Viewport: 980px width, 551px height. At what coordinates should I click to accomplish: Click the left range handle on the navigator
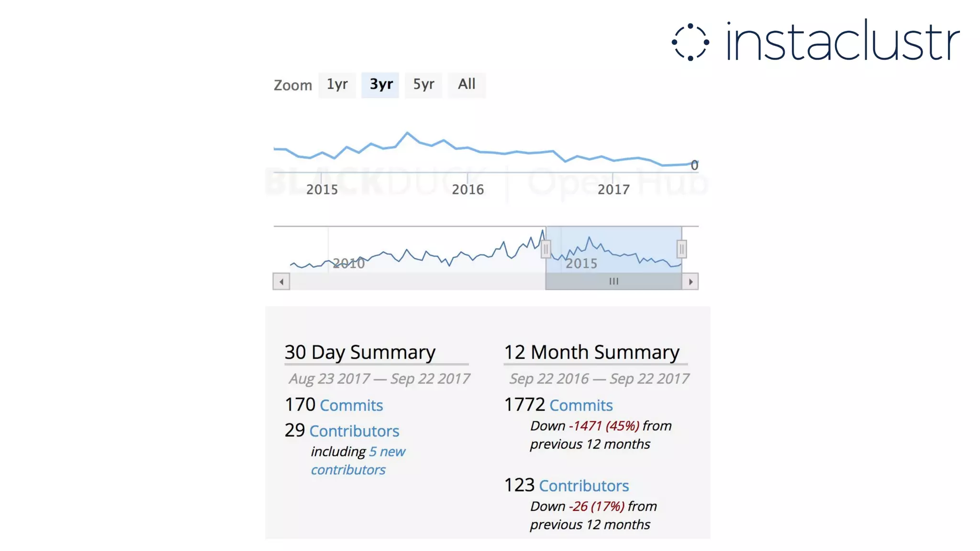pyautogui.click(x=546, y=249)
